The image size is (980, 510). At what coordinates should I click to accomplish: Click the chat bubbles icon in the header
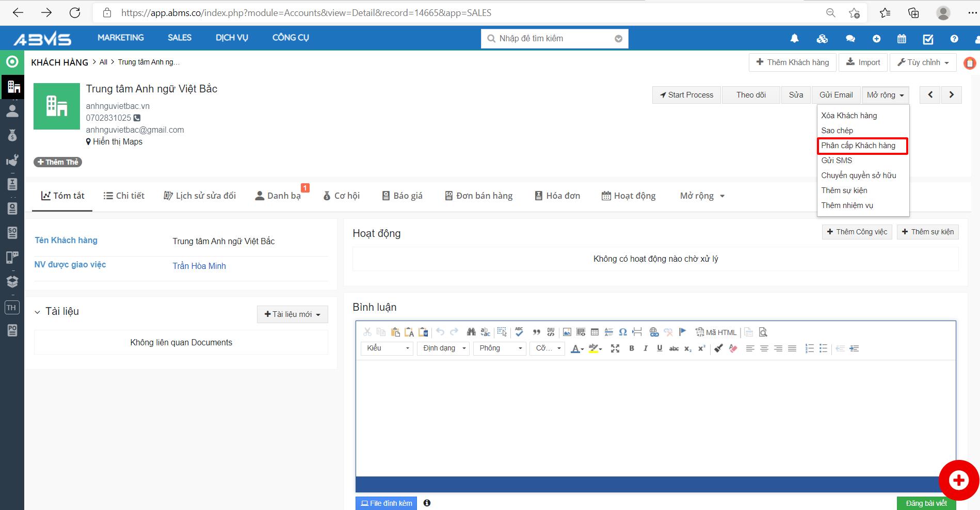[x=850, y=39]
